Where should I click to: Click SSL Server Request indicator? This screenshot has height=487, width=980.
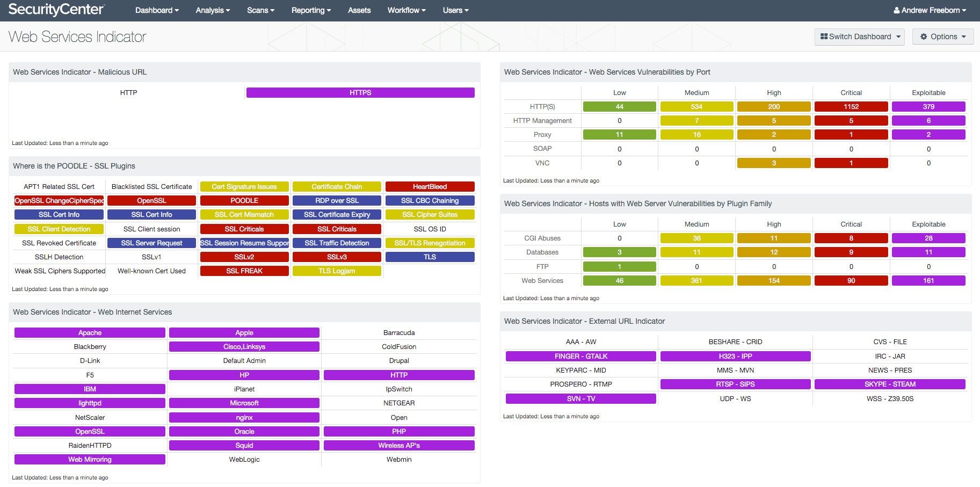point(151,243)
